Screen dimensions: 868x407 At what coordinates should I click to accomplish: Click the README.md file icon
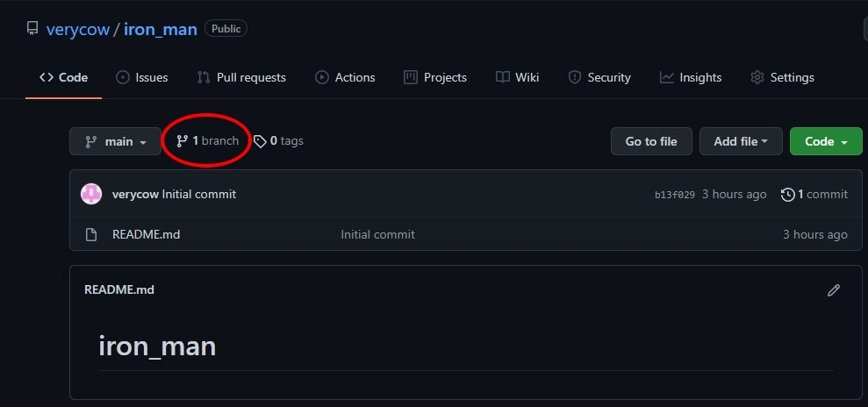point(90,234)
